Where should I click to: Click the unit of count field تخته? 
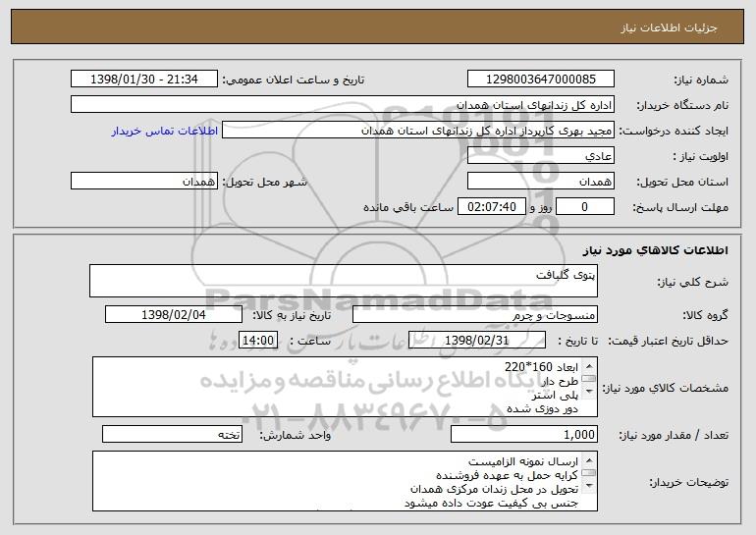click(172, 434)
